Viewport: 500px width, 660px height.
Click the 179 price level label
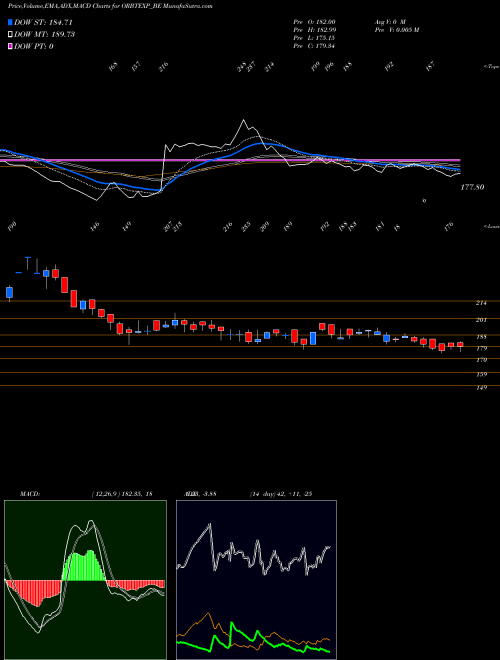(x=481, y=348)
